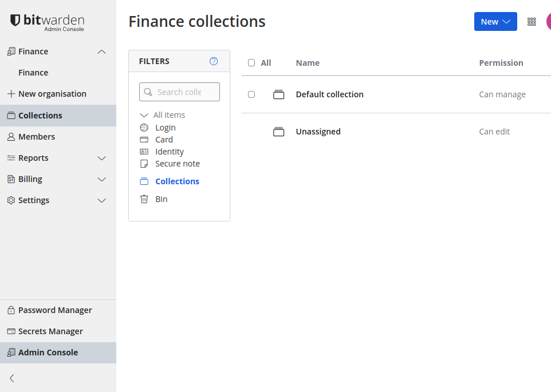551x392 pixels.
Task: Click the Secrets Manager icon
Action: click(11, 331)
